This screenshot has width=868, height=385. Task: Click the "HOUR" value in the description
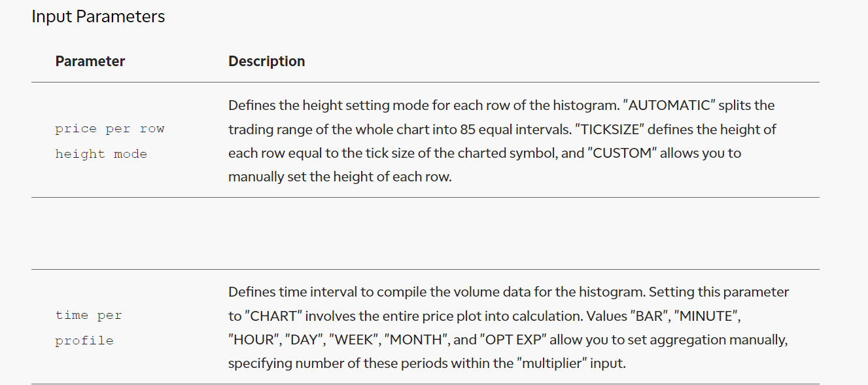point(254,339)
